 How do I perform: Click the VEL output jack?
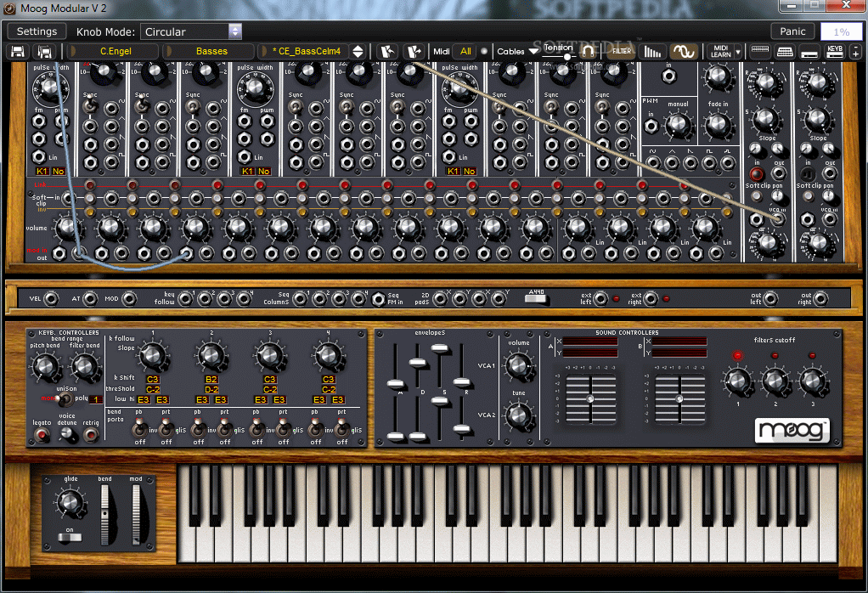coord(51,298)
